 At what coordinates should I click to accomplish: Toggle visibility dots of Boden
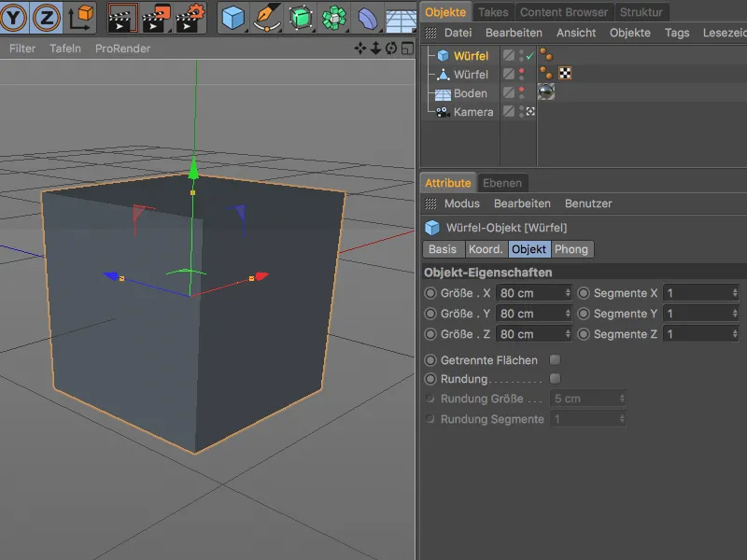pos(521,92)
